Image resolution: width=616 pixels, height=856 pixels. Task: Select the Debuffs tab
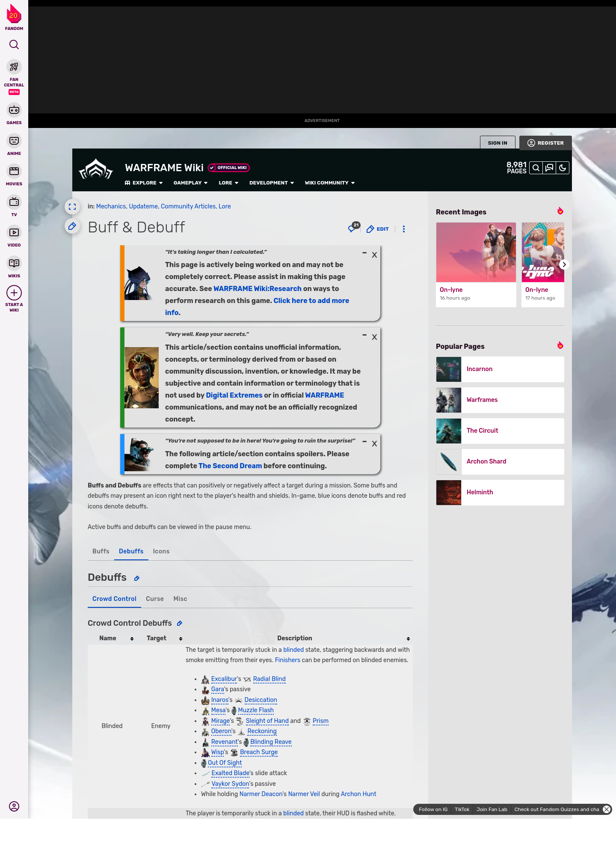click(x=131, y=551)
